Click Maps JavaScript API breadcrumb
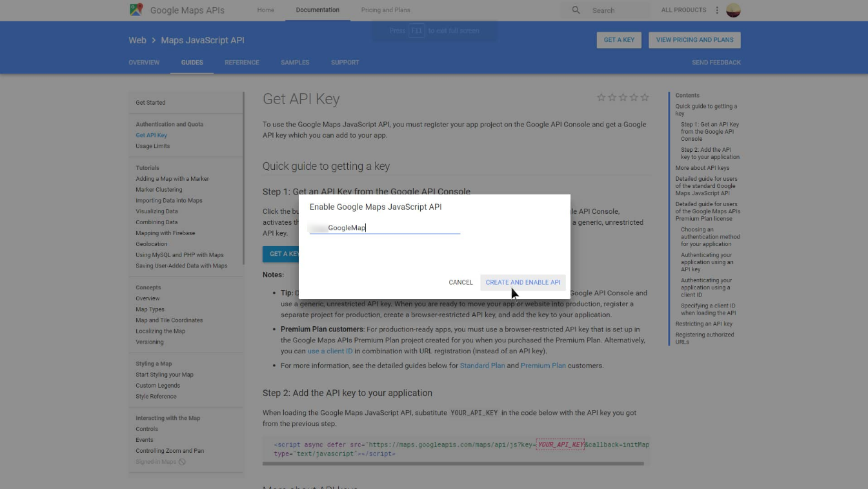 [203, 40]
